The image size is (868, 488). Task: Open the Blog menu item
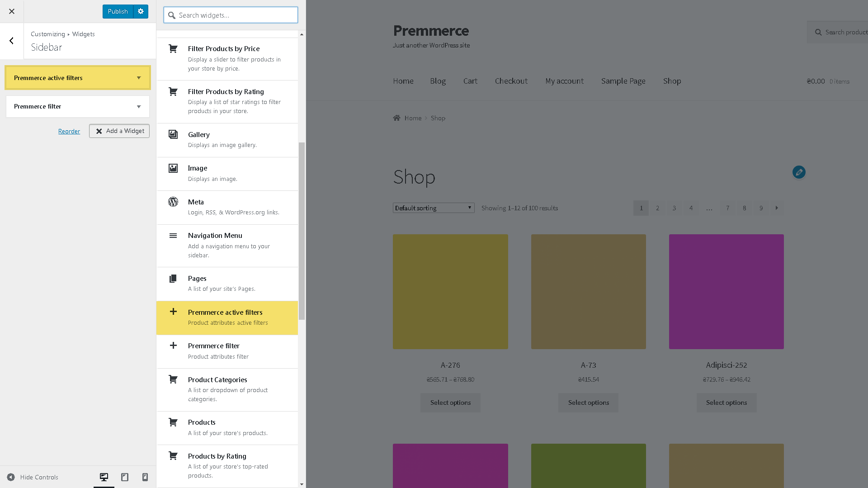tap(438, 81)
